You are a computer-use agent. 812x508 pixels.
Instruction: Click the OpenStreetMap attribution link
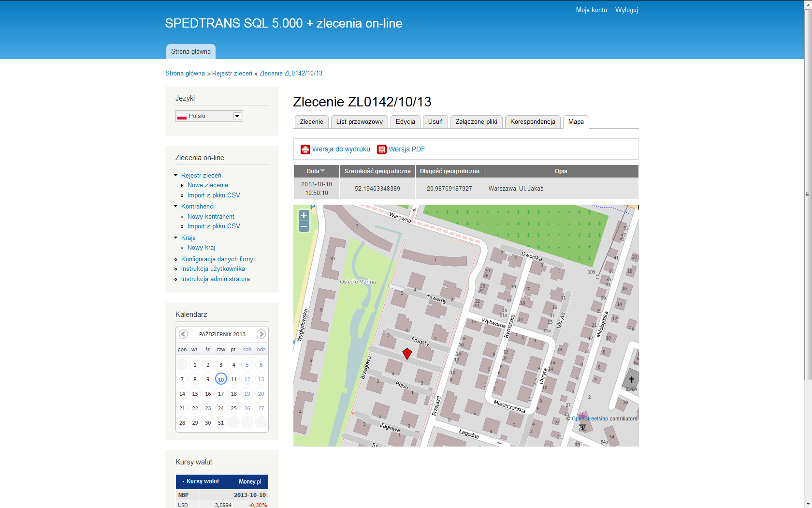pyautogui.click(x=590, y=418)
